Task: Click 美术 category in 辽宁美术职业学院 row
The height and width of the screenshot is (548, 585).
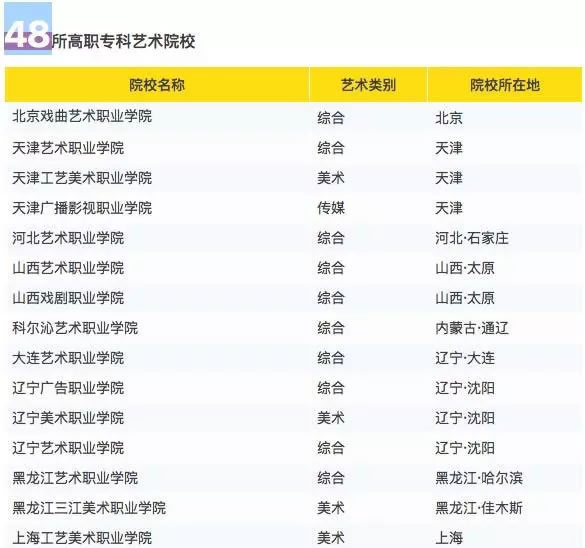Action: tap(331, 418)
